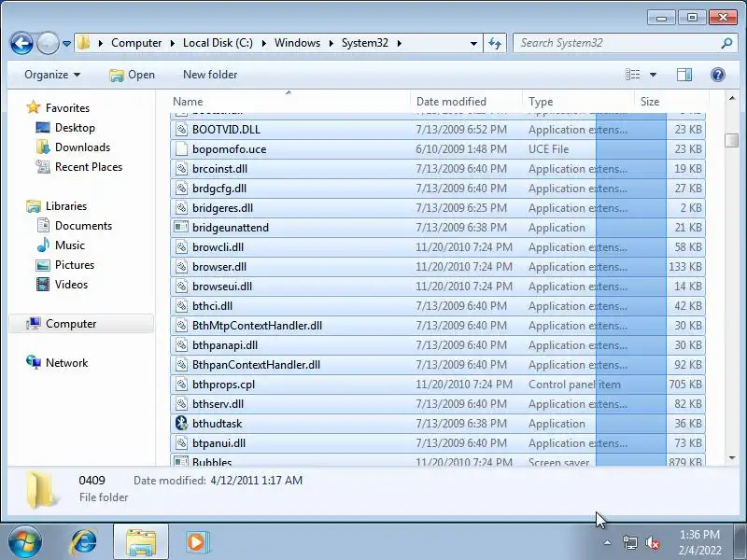
Task: Open the Windows Start menu orb
Action: click(25, 541)
